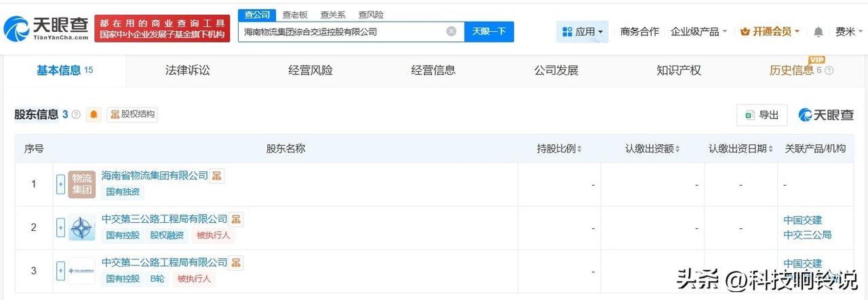868x300 pixels.
Task: Switch to 查关系 search tab
Action: pos(333,14)
